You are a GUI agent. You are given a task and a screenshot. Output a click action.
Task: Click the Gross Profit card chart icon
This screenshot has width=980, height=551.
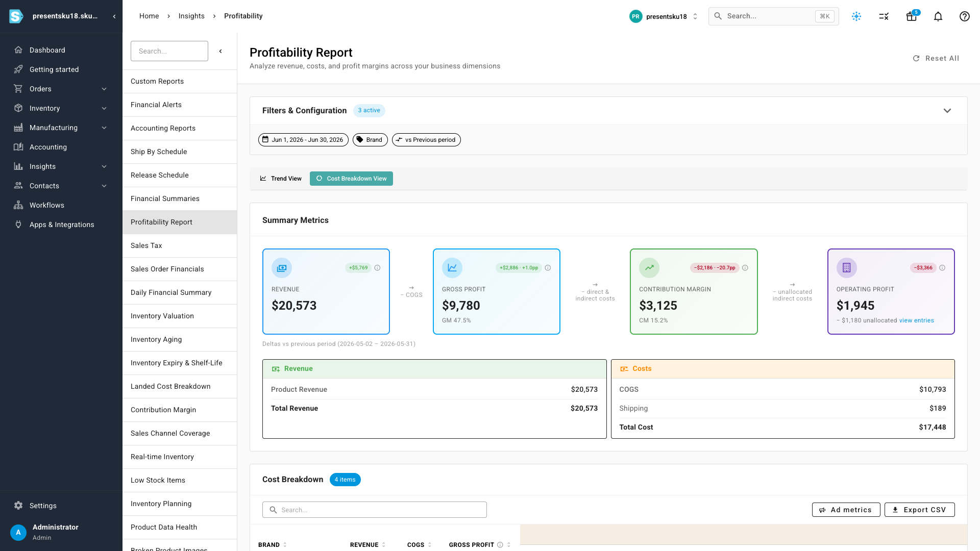[452, 268]
